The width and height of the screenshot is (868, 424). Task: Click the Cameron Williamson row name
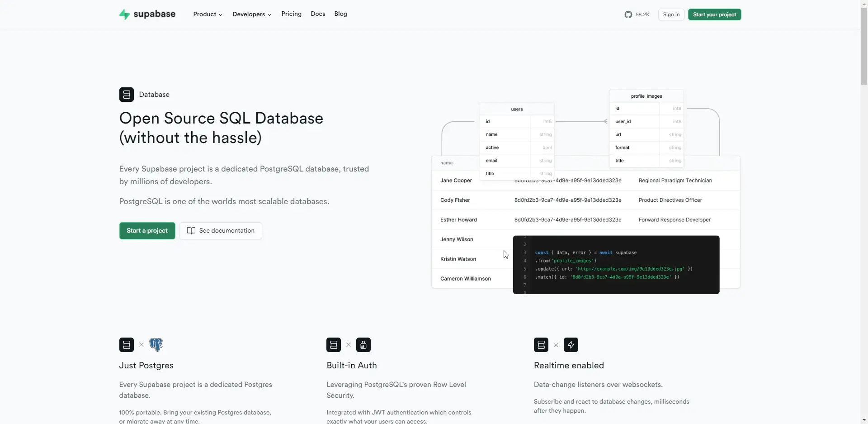[466, 279]
